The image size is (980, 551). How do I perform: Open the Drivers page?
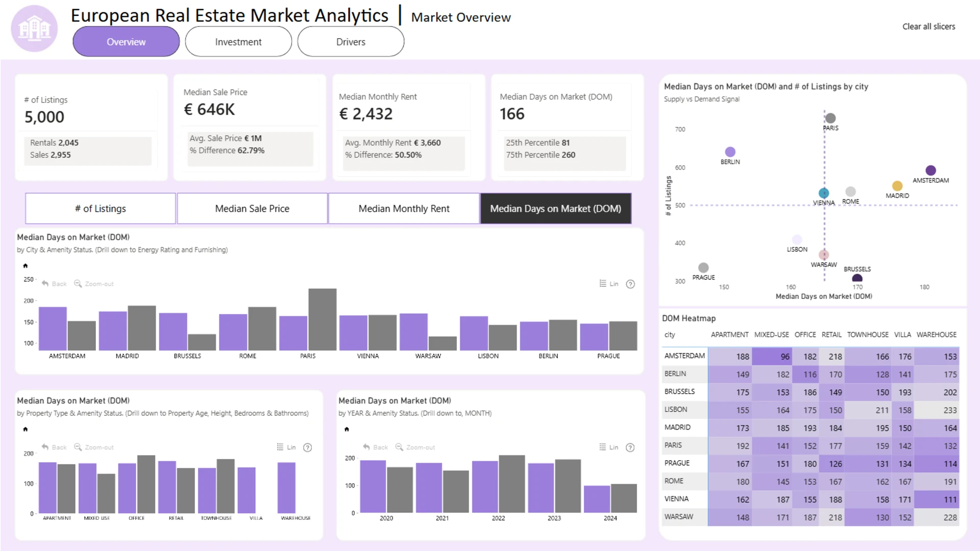point(351,42)
